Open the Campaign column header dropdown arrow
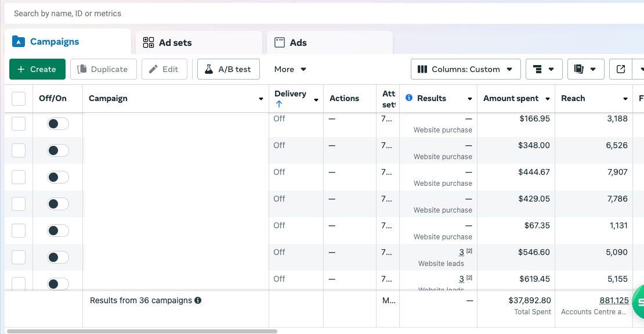This screenshot has width=644, height=334. [261, 99]
